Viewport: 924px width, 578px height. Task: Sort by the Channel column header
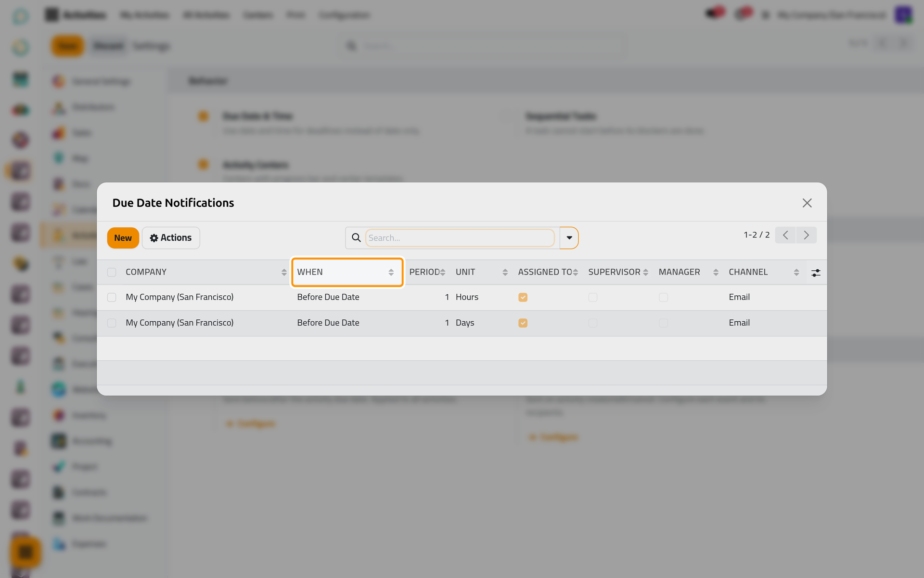(x=764, y=272)
